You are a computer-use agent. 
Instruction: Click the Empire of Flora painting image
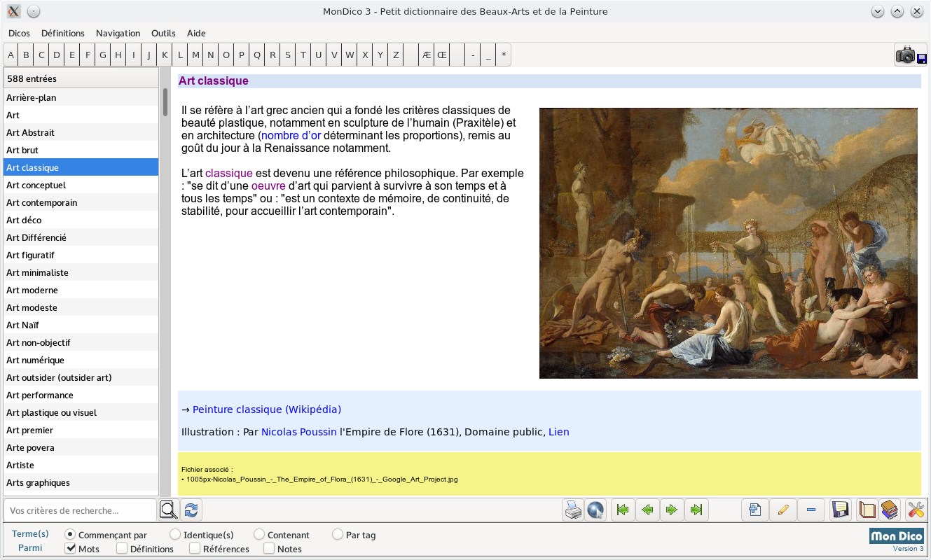729,243
